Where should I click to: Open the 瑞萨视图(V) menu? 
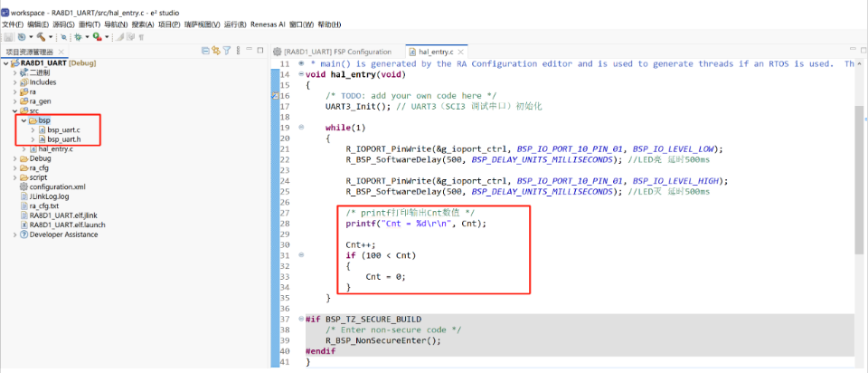(x=203, y=25)
